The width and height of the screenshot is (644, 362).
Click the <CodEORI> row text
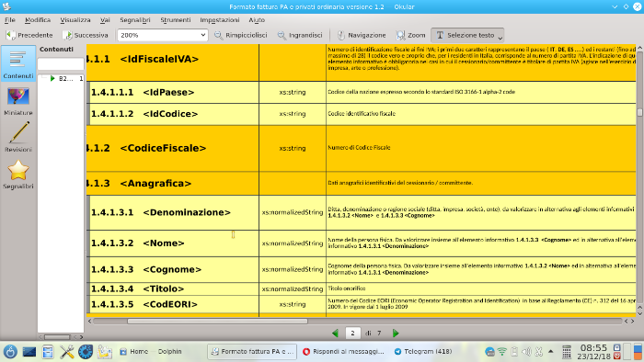tap(170, 304)
